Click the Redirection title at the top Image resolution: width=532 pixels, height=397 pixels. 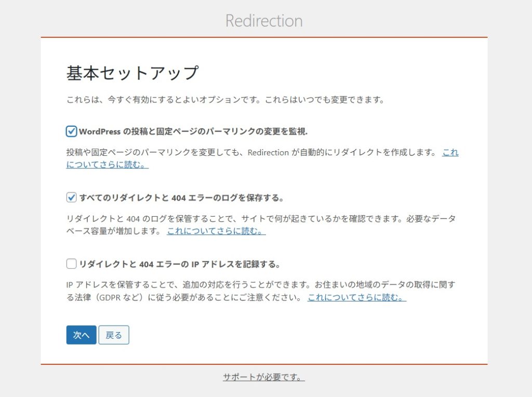tap(264, 21)
